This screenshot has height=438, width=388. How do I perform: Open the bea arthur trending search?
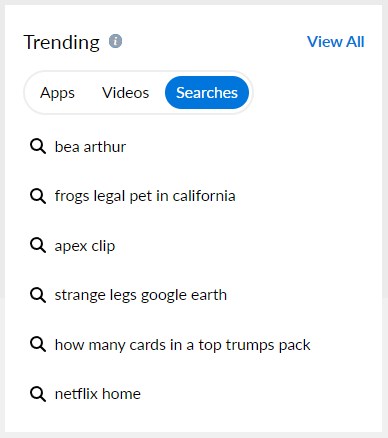click(x=90, y=147)
